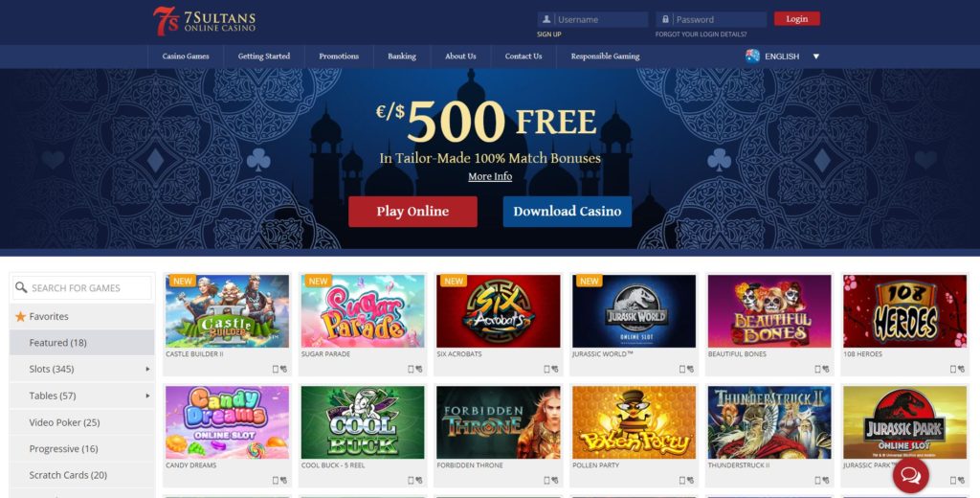Toggle favorite hearts on Beautiful Bones
980x498 pixels.
click(826, 369)
